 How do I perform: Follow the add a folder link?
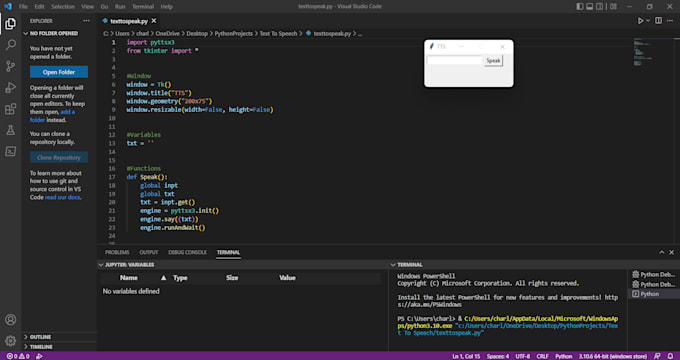(52, 116)
